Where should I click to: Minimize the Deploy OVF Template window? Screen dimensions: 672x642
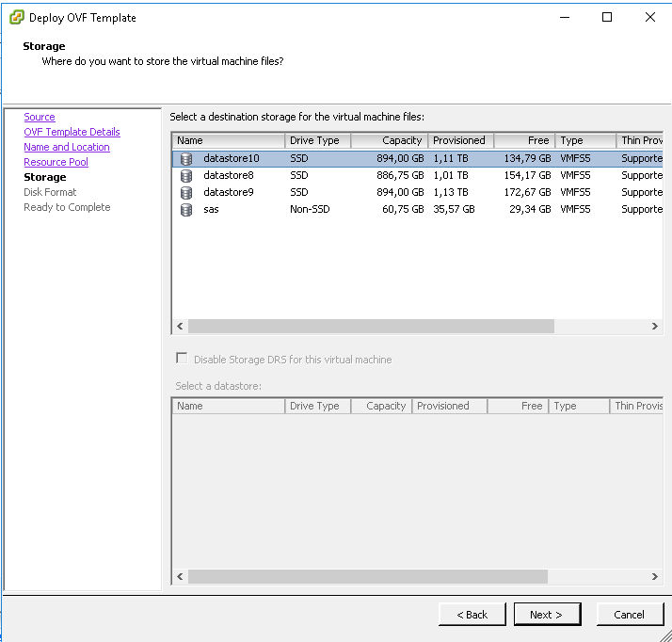tap(565, 17)
